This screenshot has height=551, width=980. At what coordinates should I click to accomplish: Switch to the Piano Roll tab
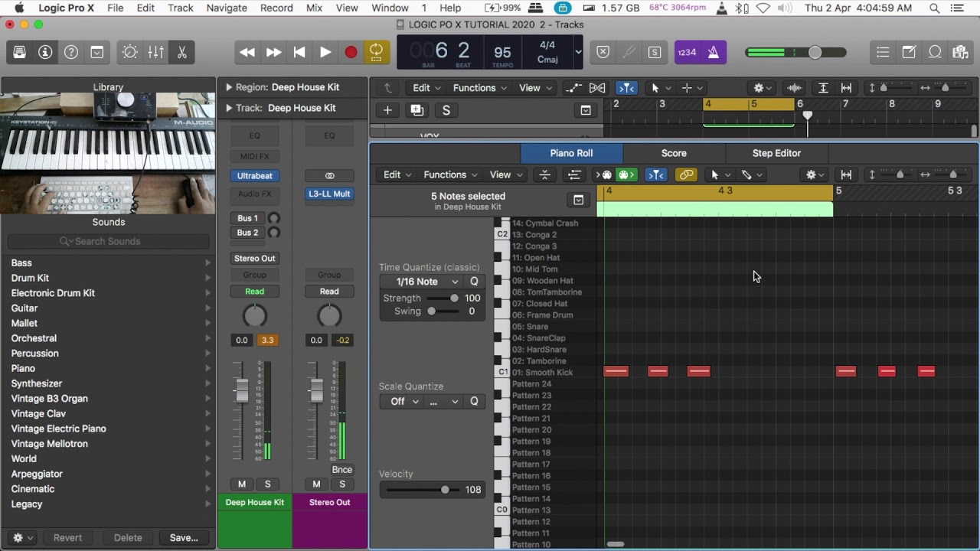571,153
